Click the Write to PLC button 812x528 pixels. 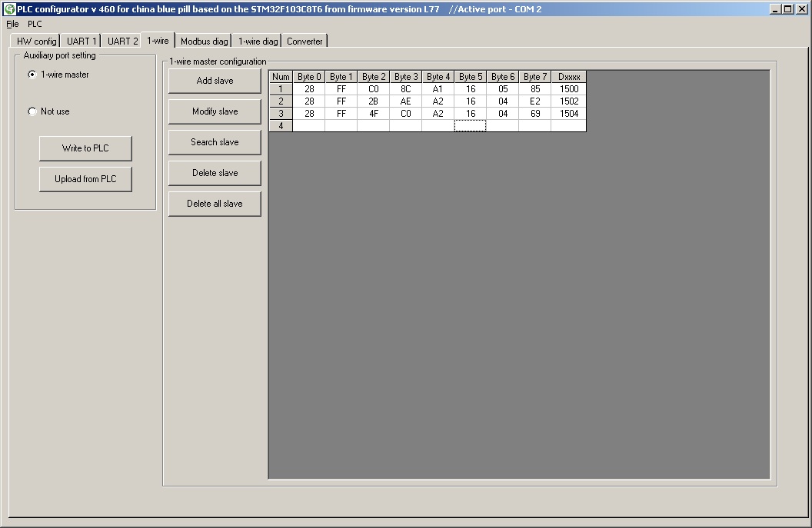pyautogui.click(x=85, y=148)
